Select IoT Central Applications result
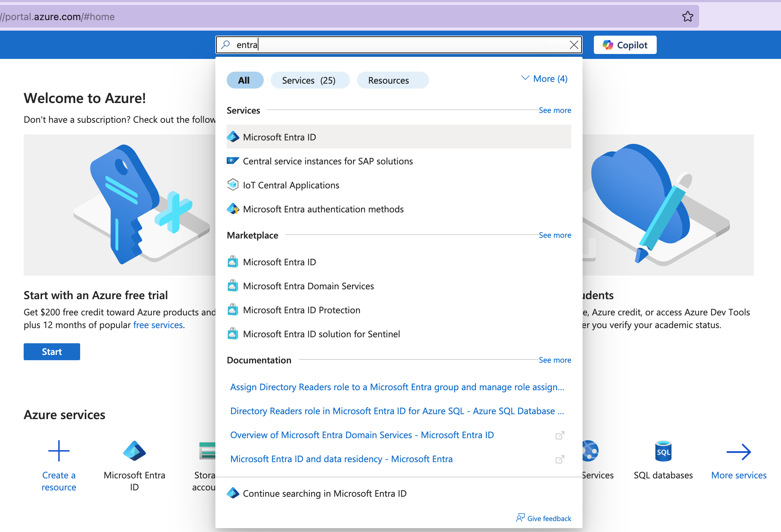The image size is (781, 532). (291, 185)
